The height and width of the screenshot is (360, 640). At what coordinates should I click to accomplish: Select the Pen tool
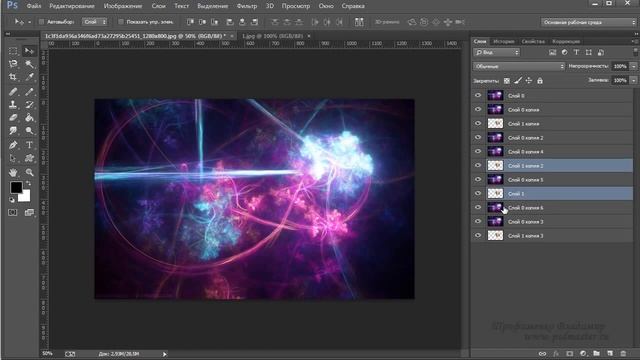(x=13, y=145)
